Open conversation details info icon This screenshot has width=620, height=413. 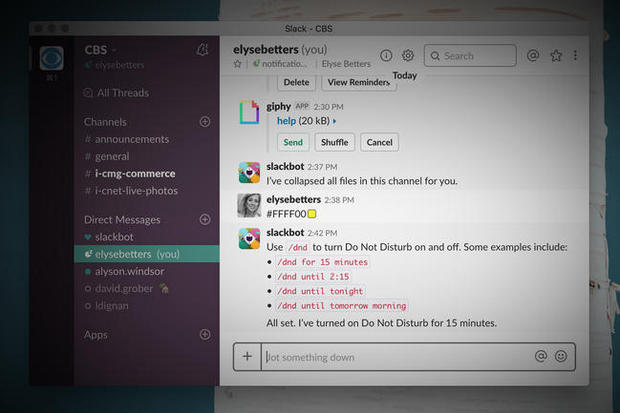(x=386, y=55)
